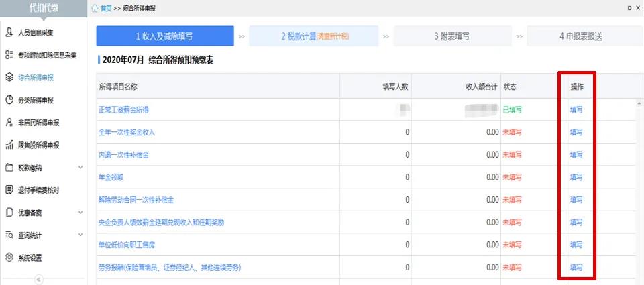Click the 查询统计 search icon
The image size is (644, 285).
[9, 235]
